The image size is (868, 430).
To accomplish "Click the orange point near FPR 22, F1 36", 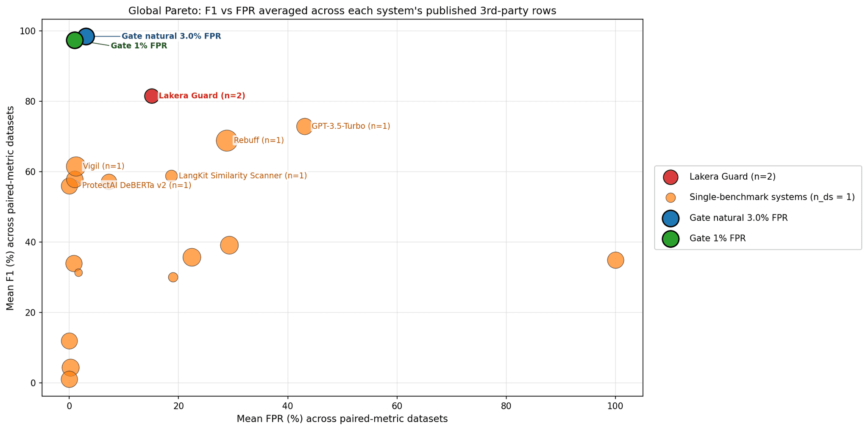I will click(192, 258).
